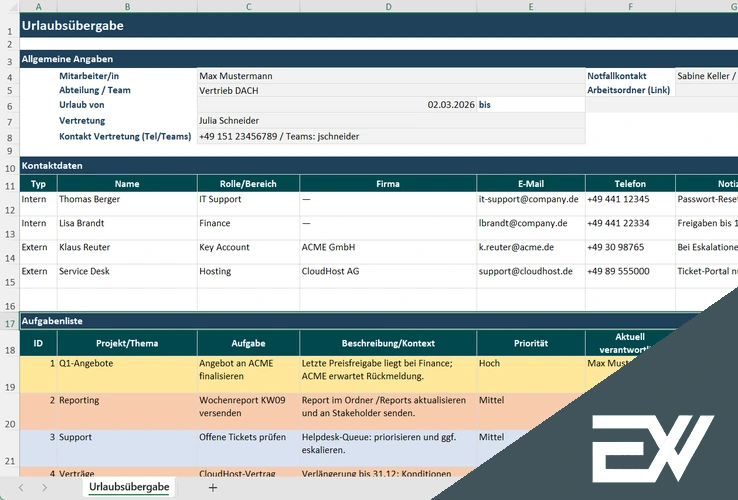Screen dimensions: 738x500
Task: Click the Rolle/Bereich column header
Action: point(249,184)
